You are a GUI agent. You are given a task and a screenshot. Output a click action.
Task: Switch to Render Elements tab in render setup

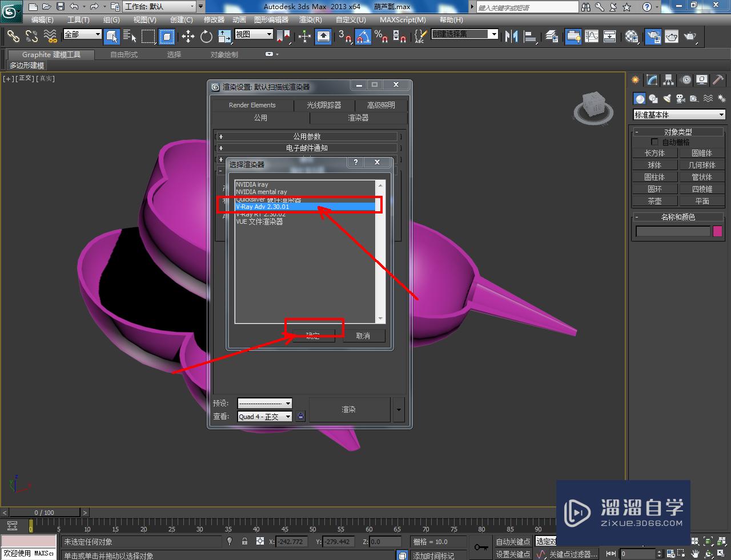pyautogui.click(x=252, y=105)
